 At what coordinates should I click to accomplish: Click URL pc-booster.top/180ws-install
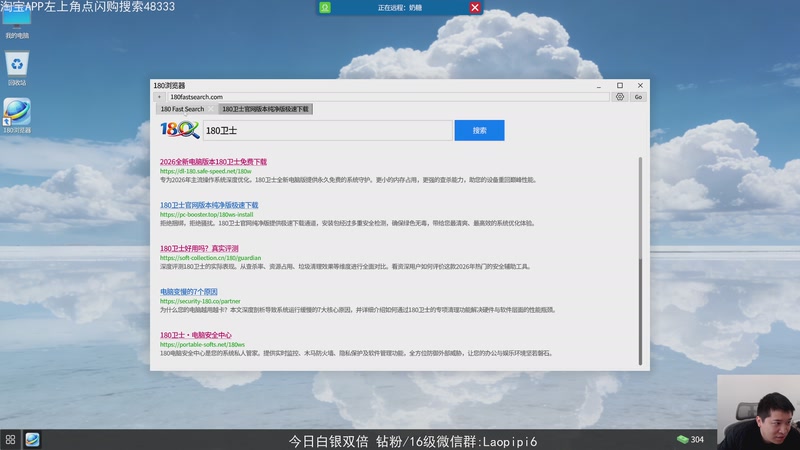[x=207, y=215]
